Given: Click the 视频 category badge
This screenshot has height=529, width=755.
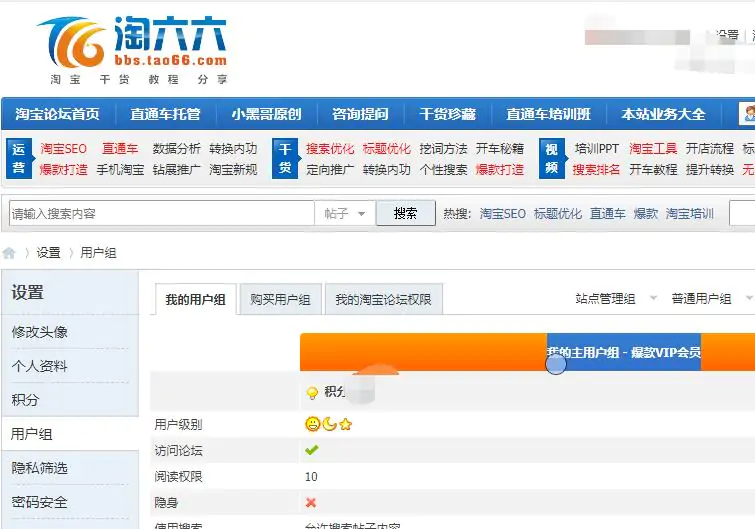Looking at the screenshot, I should pyautogui.click(x=551, y=158).
